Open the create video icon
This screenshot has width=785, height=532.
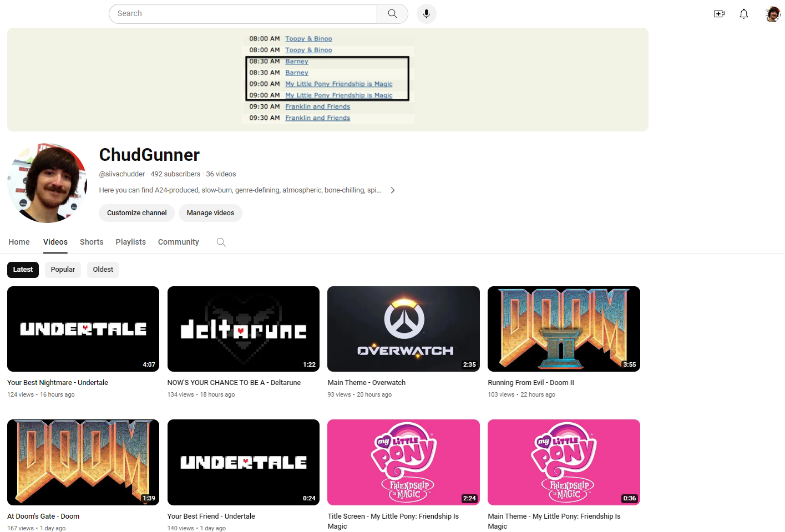click(719, 14)
